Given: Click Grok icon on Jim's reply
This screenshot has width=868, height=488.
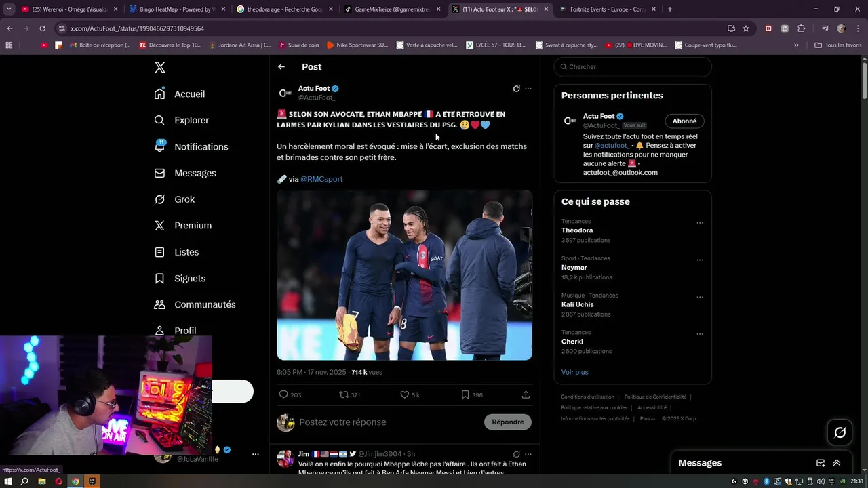Looking at the screenshot, I should pos(516,454).
